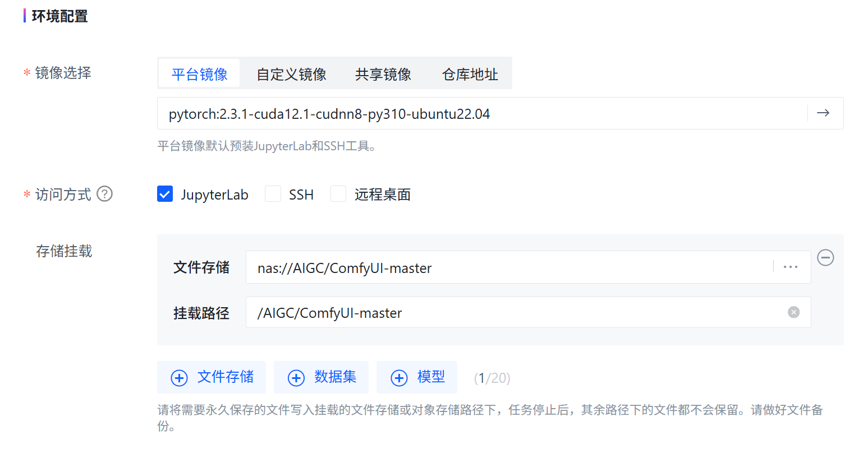Open the pytorch image selection field
Viewport: 868px width, 449px height.
pyautogui.click(x=500, y=113)
